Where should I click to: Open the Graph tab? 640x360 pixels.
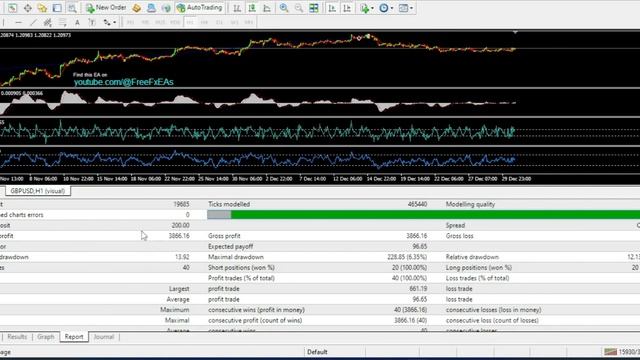[46, 337]
